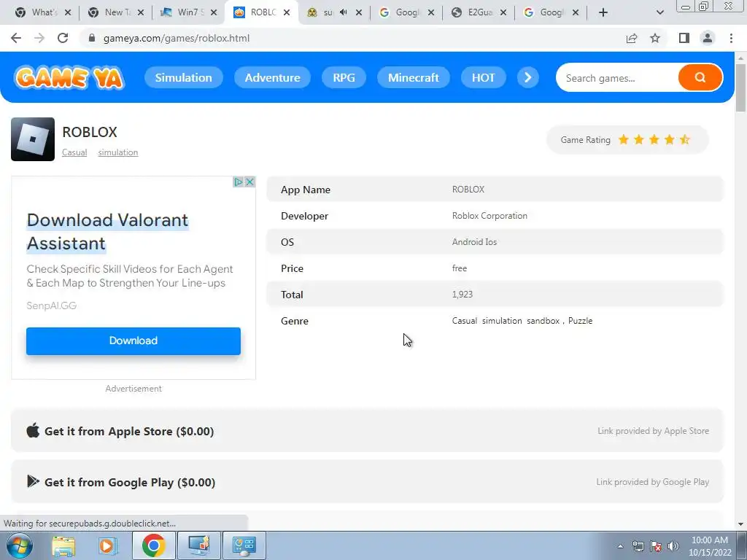Viewport: 747px width, 560px height.
Task: Switch to the New Tab tab
Action: point(117,12)
